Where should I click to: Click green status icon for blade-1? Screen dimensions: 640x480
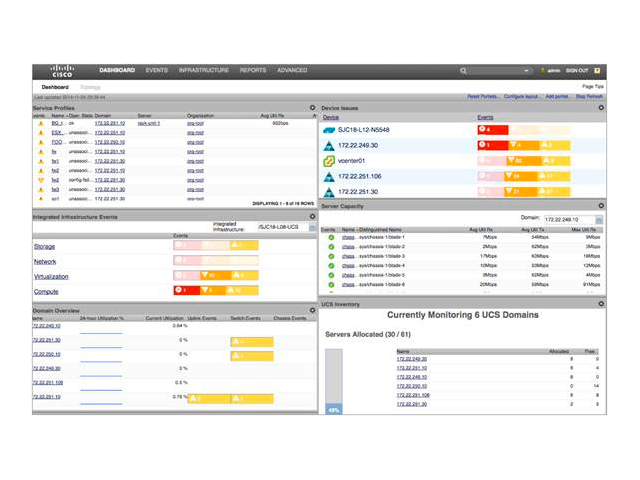click(x=331, y=237)
